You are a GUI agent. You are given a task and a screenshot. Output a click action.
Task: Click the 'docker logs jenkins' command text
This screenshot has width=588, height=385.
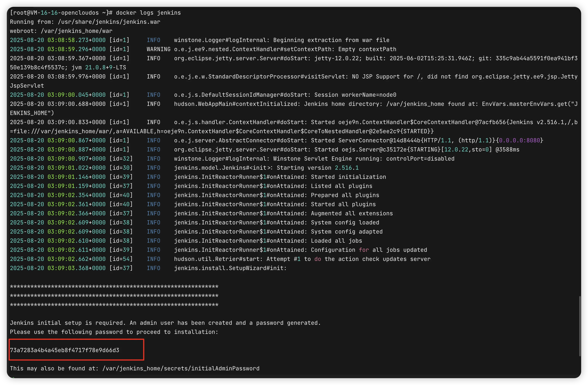coord(148,13)
